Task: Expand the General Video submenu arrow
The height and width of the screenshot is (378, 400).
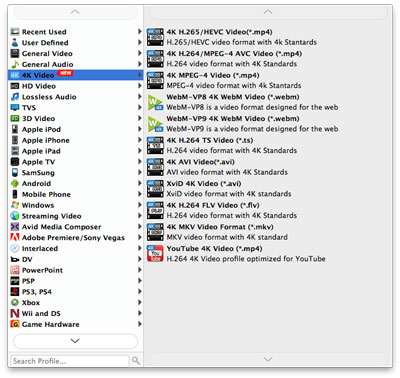Action: tap(140, 53)
